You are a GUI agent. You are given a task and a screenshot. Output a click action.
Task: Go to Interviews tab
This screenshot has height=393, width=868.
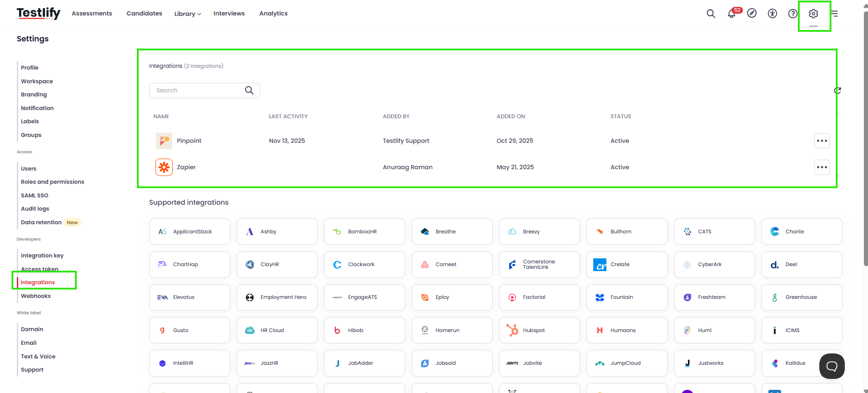point(229,14)
